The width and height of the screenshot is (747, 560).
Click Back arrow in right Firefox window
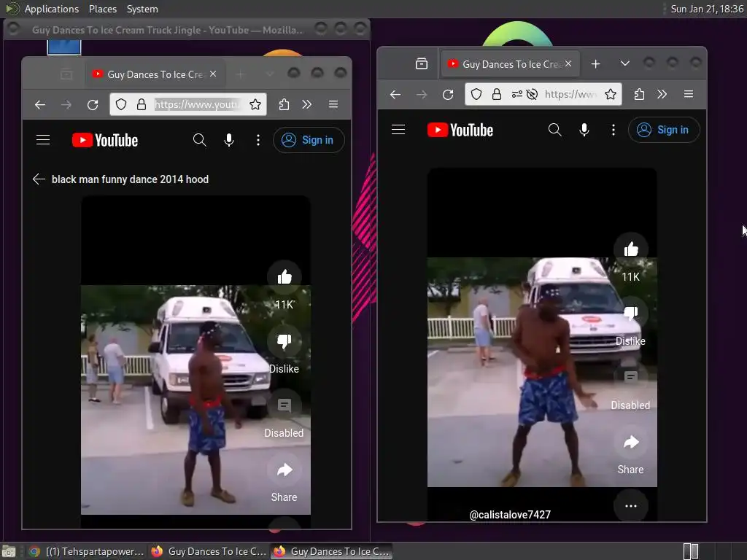pyautogui.click(x=395, y=94)
